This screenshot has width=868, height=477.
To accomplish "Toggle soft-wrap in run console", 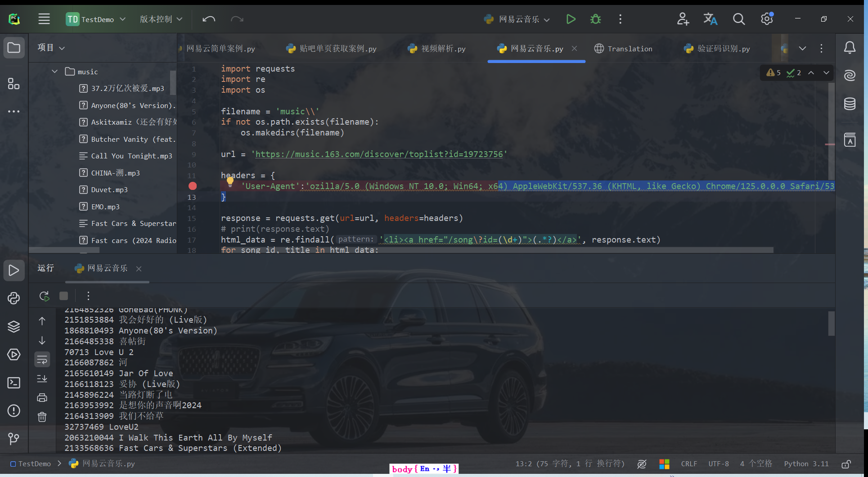I will (42, 359).
